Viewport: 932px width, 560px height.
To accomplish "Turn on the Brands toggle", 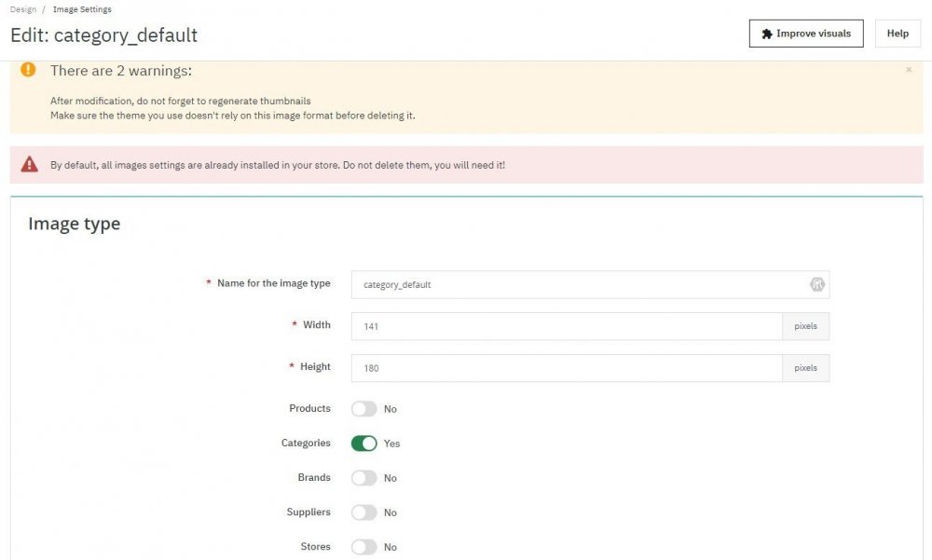I will point(363,477).
